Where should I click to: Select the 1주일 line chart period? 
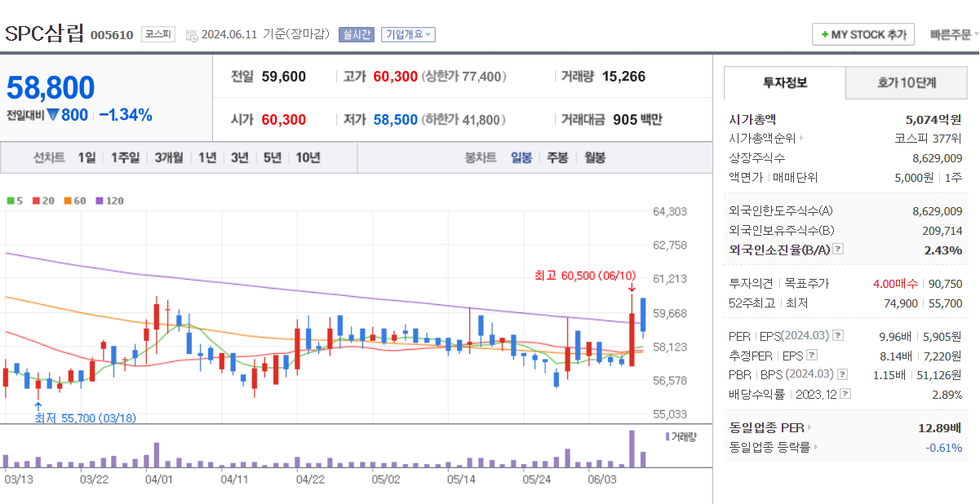pyautogui.click(x=126, y=157)
